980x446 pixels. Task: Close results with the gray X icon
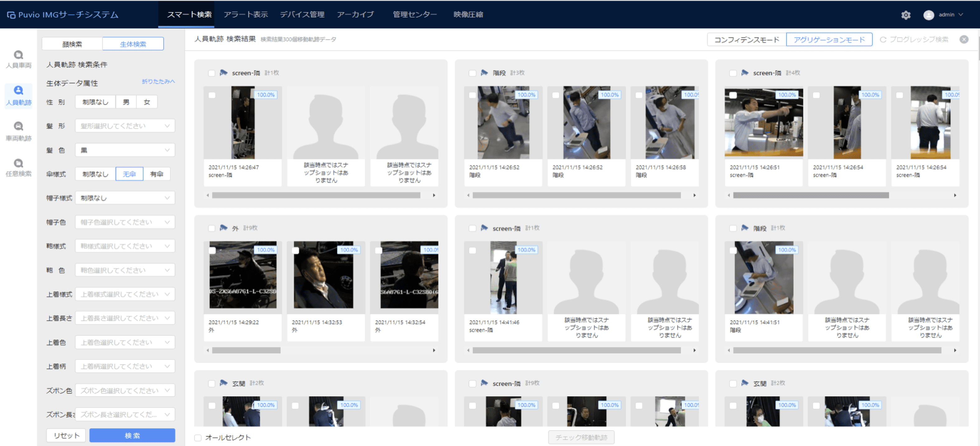[x=964, y=39]
